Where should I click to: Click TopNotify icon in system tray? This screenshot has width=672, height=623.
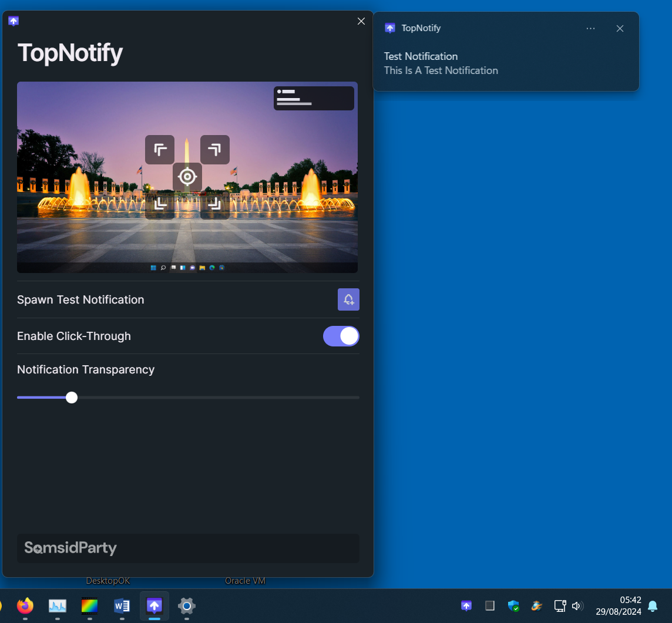[466, 606]
